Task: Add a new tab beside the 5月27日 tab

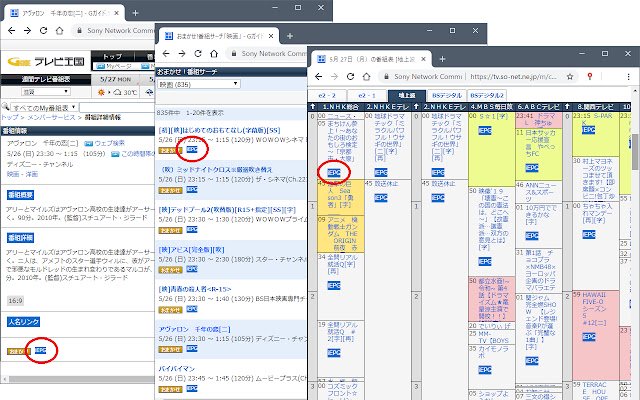Action: pyautogui.click(x=442, y=59)
